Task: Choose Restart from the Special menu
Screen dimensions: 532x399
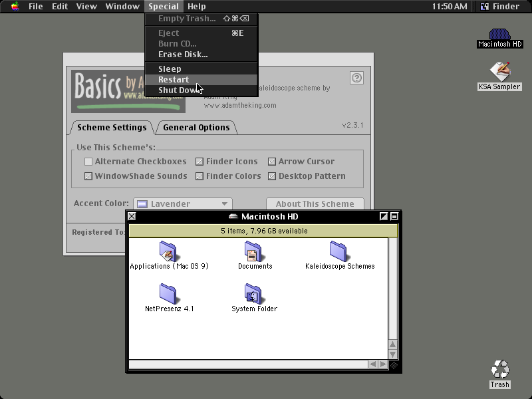Action: tap(201, 80)
